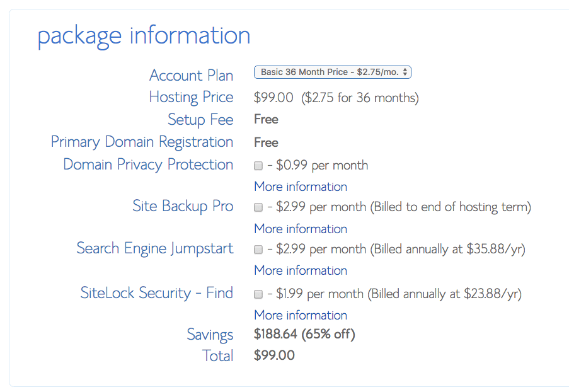Click the $99.00 Total amount

274,355
